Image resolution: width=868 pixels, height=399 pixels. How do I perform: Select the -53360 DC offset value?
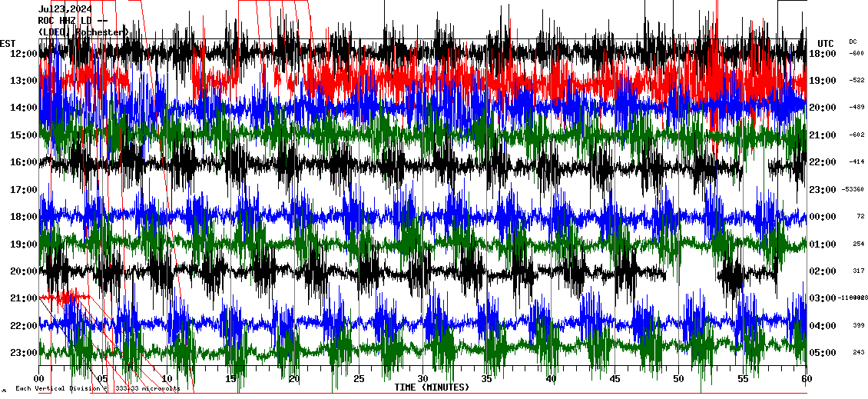click(x=853, y=190)
